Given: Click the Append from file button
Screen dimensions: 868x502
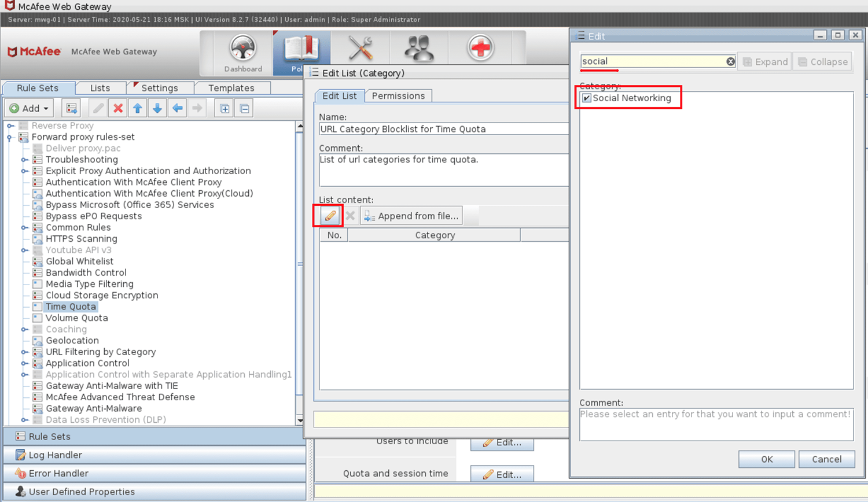Looking at the screenshot, I should point(411,216).
